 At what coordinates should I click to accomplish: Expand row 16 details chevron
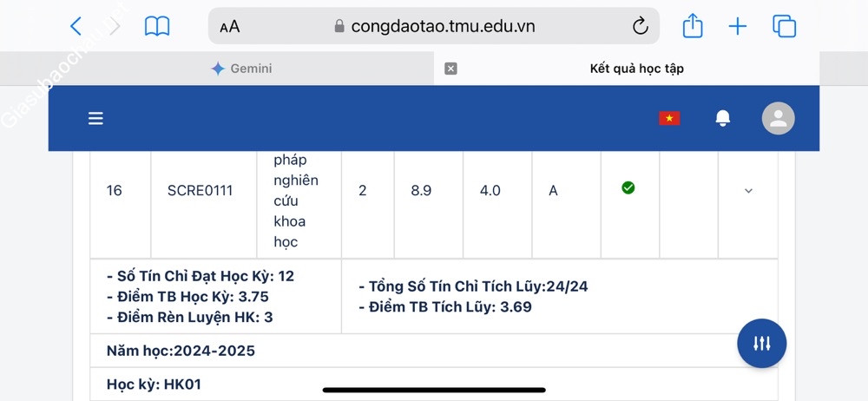(x=748, y=191)
